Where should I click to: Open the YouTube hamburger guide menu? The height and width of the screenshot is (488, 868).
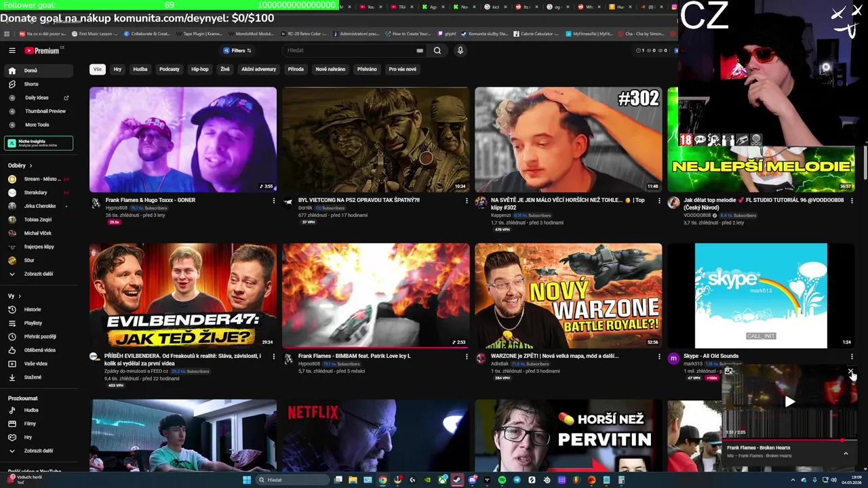[x=12, y=50]
